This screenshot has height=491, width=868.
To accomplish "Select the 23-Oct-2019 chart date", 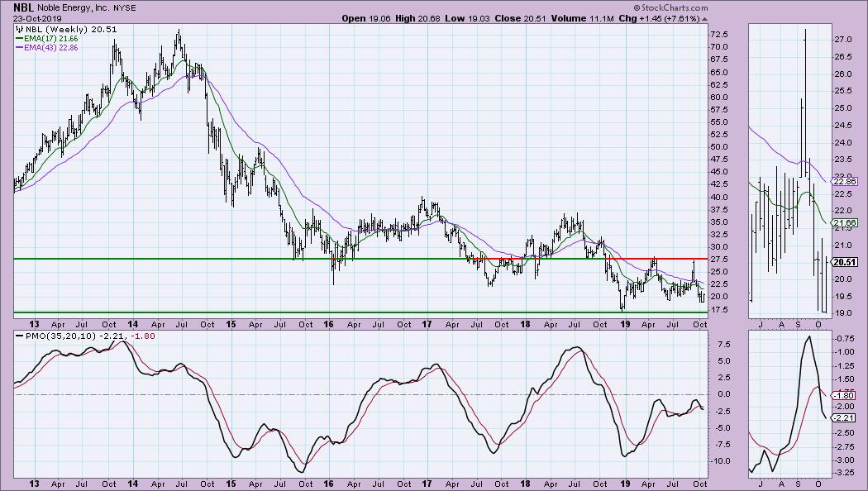I will tap(38, 18).
